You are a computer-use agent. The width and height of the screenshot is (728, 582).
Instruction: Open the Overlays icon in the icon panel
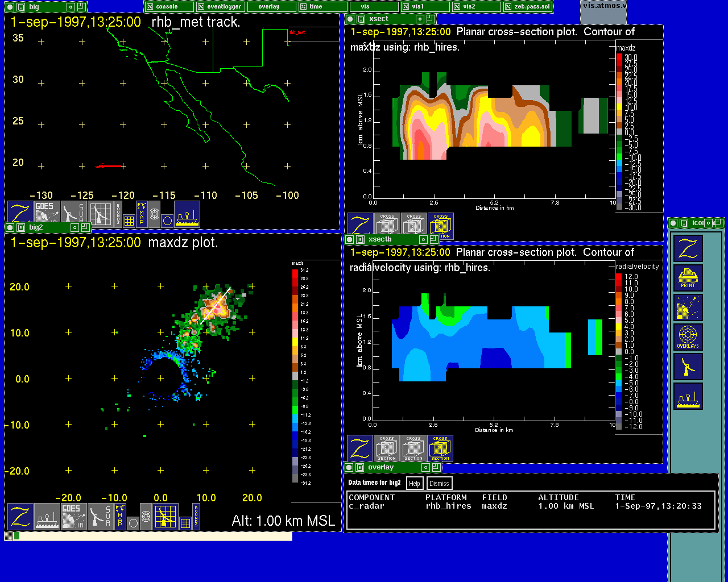(x=688, y=337)
